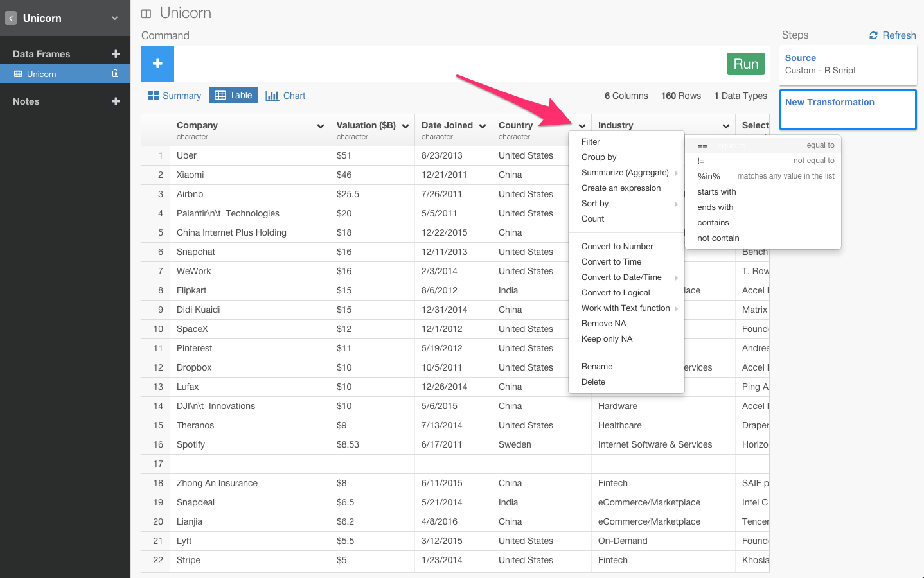Click the Notes section header
The height and width of the screenshot is (578, 924).
[26, 101]
